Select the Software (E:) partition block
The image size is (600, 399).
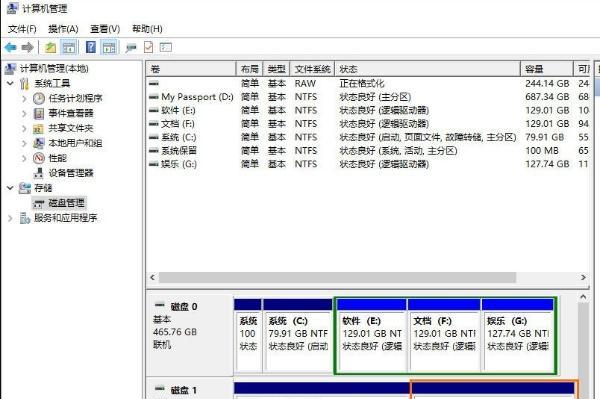tap(372, 335)
